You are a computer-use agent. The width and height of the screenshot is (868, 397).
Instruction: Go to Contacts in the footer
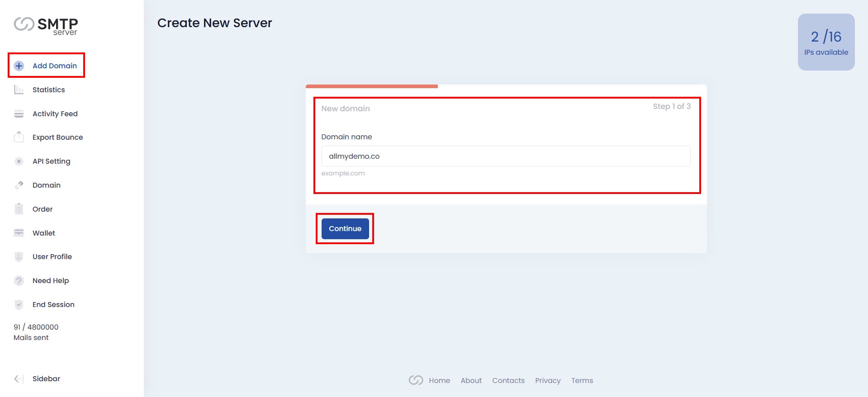click(x=508, y=381)
